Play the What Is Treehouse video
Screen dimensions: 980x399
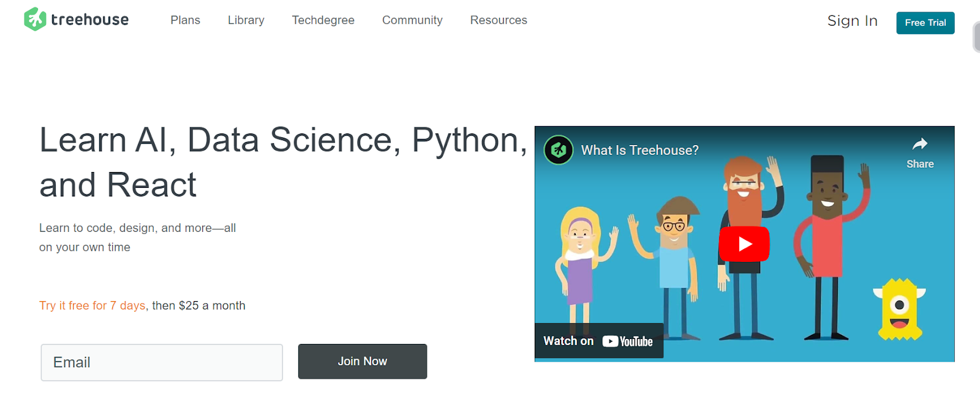click(744, 244)
